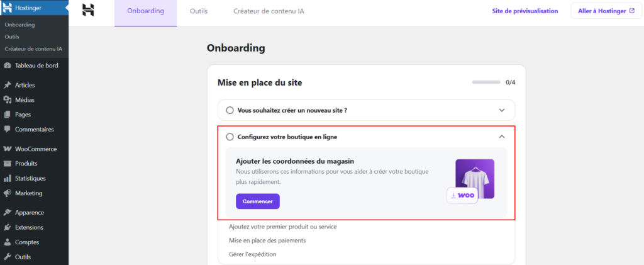Expand the 'Vous souhaitez créer un nouveau site' chevron
Image resolution: width=644 pixels, height=265 pixels.
(501, 110)
